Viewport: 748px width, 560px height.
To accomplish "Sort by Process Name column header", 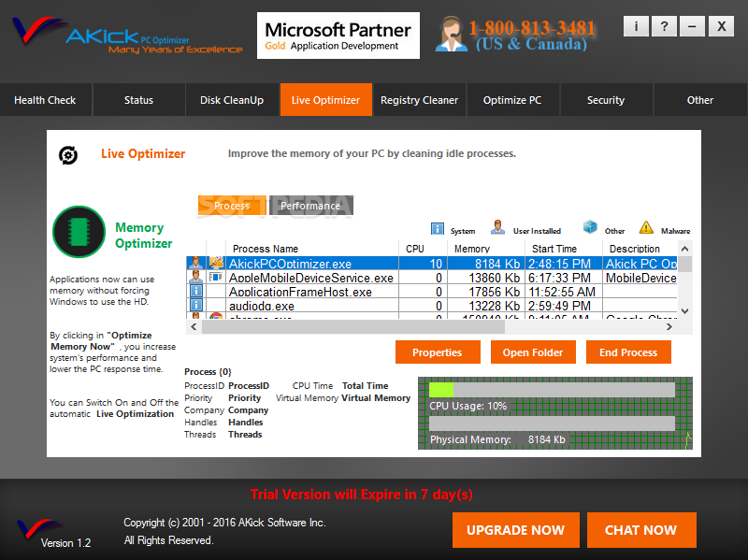I will (312, 249).
